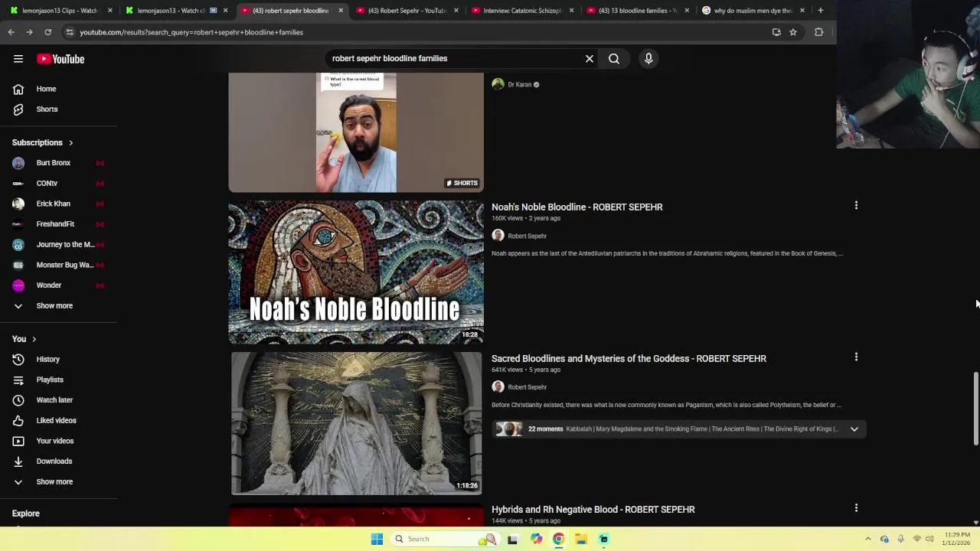The width and height of the screenshot is (980, 551).
Task: Open a new browser tab
Action: (820, 11)
